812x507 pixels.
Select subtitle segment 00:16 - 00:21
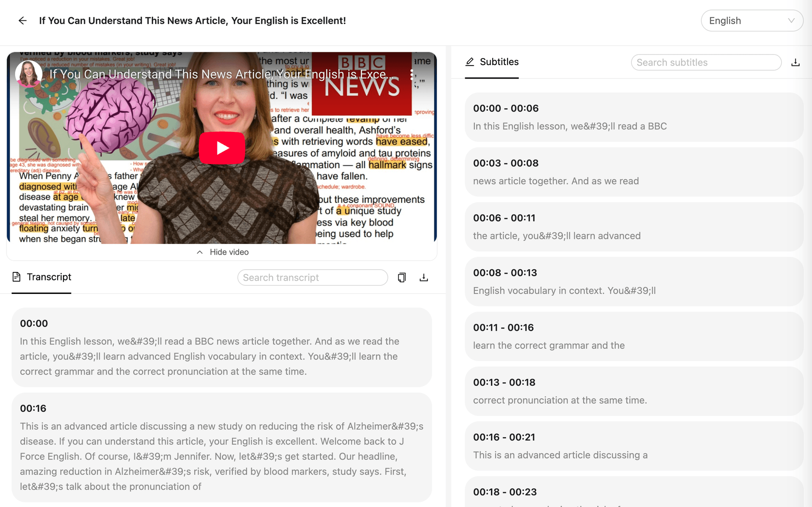(x=634, y=446)
